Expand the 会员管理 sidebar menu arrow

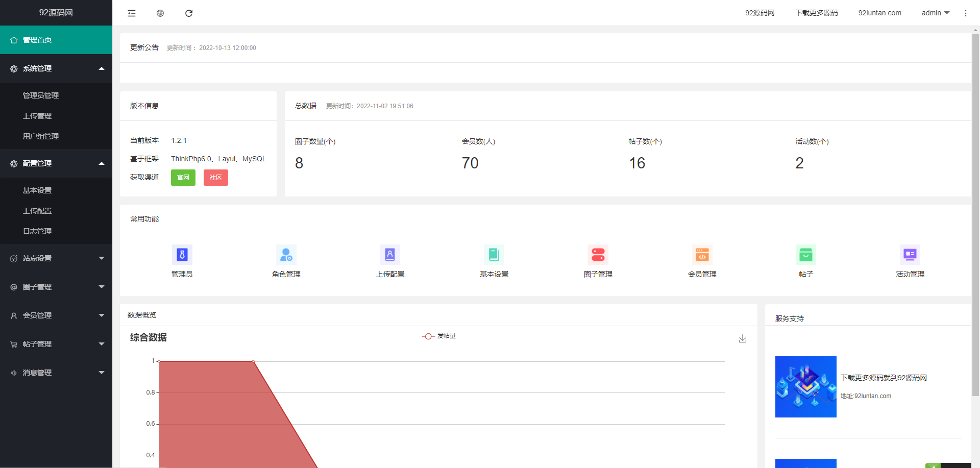102,315
